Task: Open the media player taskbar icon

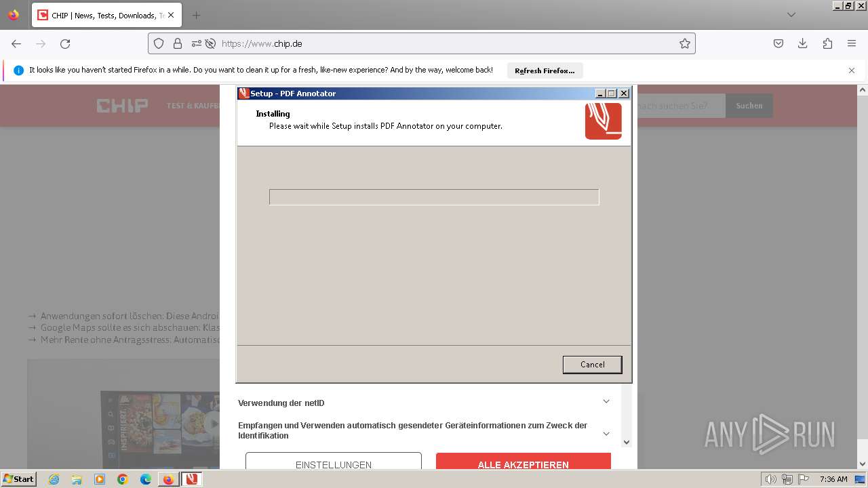Action: 100,479
